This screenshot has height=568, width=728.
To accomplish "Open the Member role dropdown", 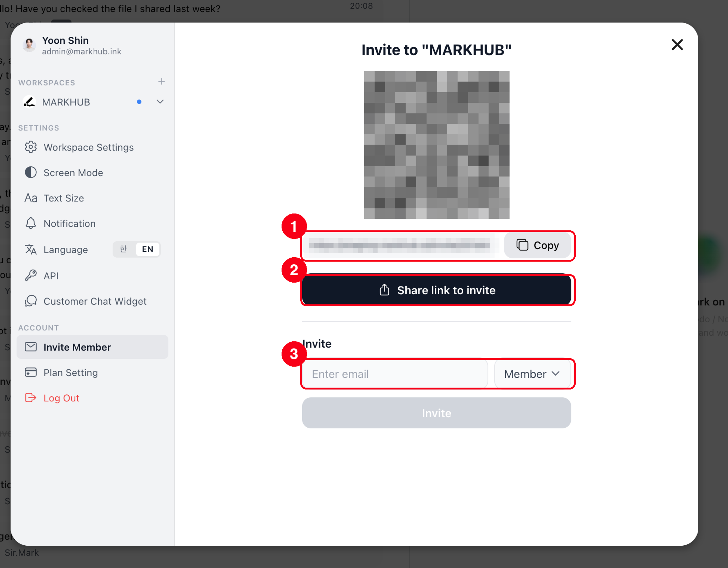I will 532,374.
